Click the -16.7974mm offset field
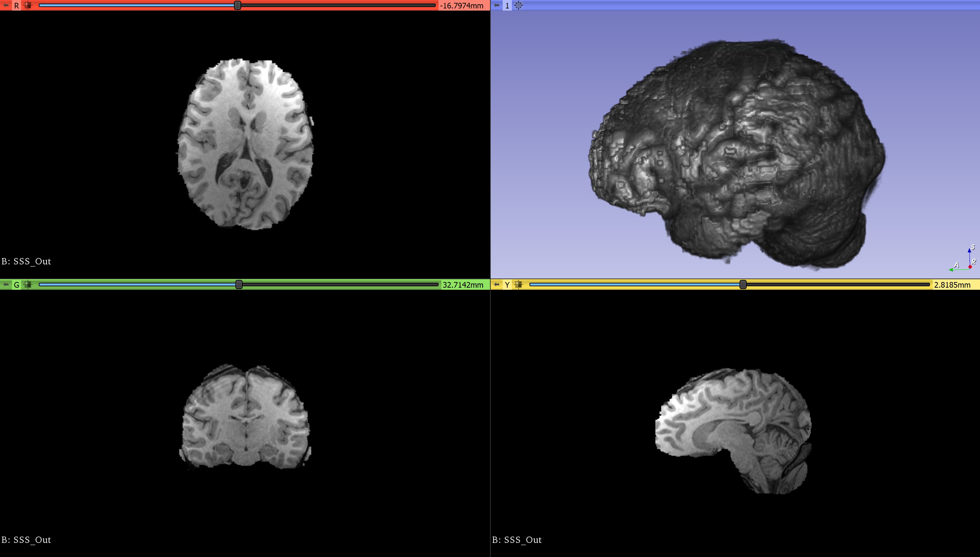The height and width of the screenshot is (557, 980). point(462,5)
